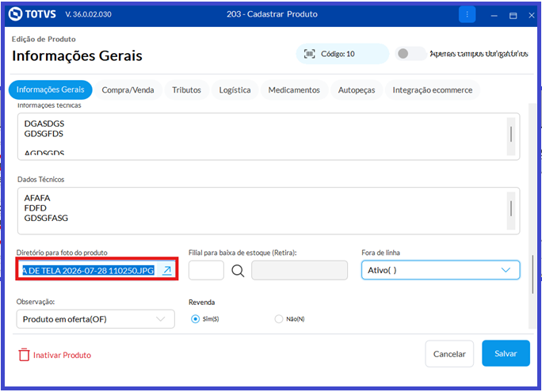The width and height of the screenshot is (542, 392).
Task: Click the trash icon for Inativar Produto
Action: (x=24, y=355)
